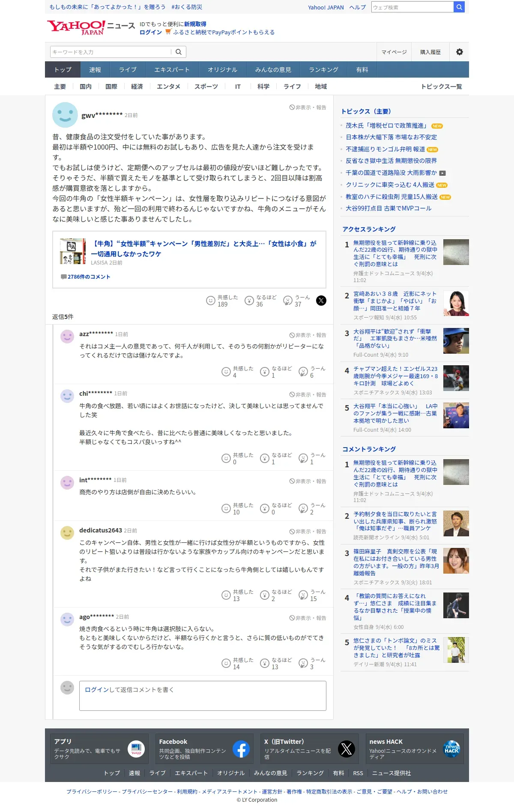The width and height of the screenshot is (514, 812).
Task: Click うーん face on gwv's comment
Action: point(288,301)
